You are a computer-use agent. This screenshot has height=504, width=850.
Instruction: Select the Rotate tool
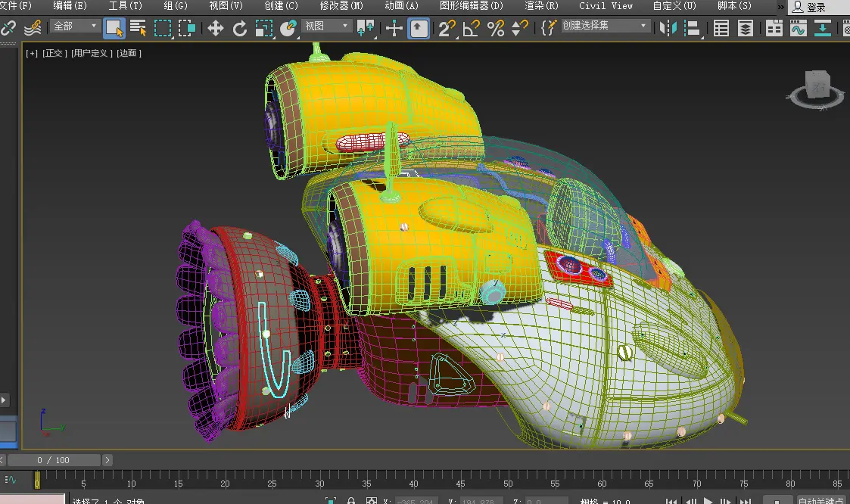tap(240, 29)
